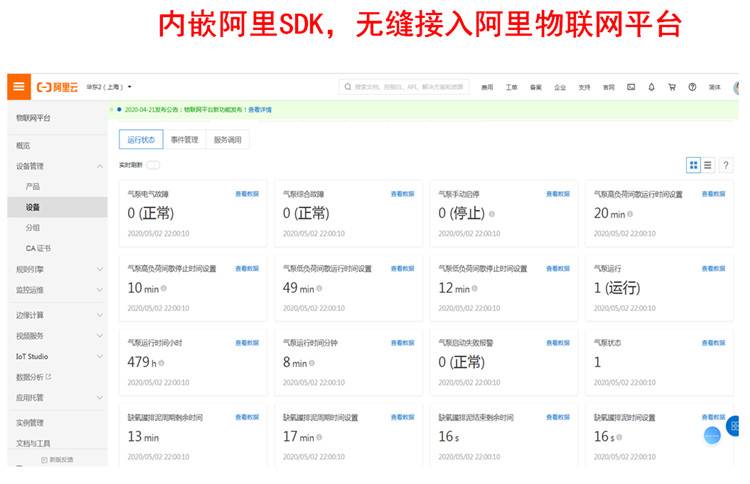Viewport: 750px width, 484px height.
Task: Click the top search input field
Action: coord(404,87)
